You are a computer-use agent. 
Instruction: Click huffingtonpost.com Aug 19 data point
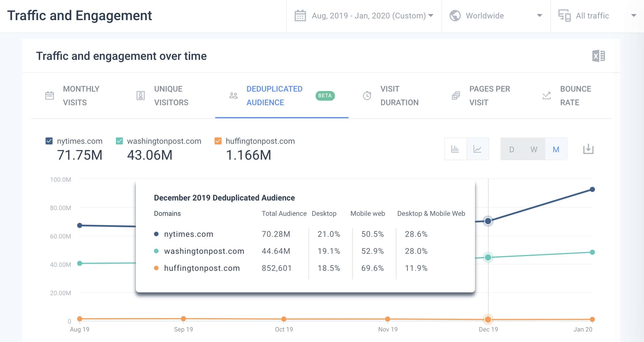point(80,319)
